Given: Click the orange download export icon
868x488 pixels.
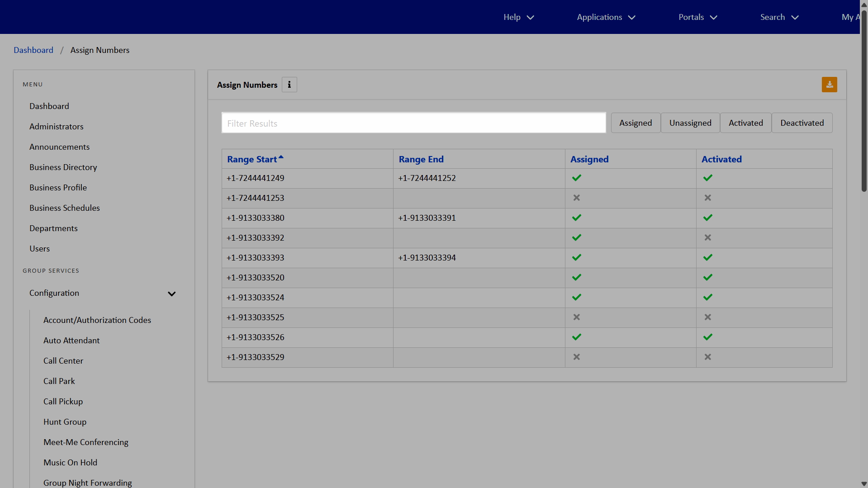Looking at the screenshot, I should click(829, 85).
